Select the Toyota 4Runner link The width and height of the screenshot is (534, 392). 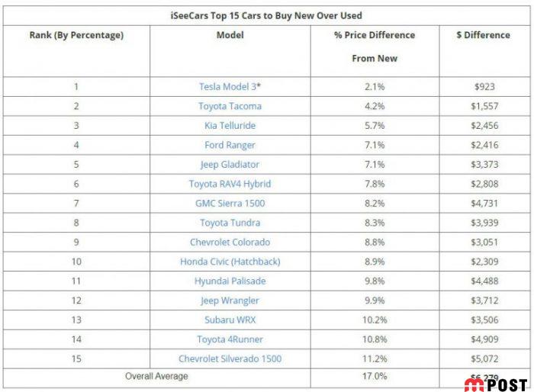[x=230, y=339]
